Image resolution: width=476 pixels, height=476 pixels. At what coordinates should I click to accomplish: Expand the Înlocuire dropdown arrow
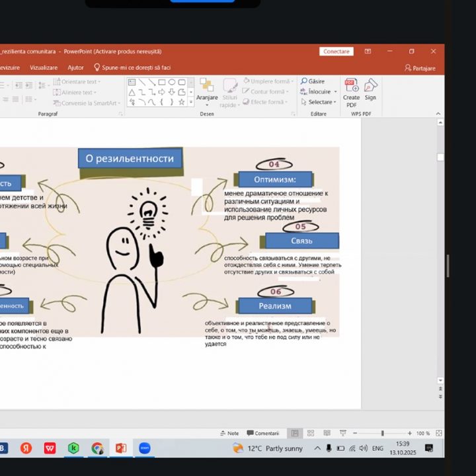335,92
